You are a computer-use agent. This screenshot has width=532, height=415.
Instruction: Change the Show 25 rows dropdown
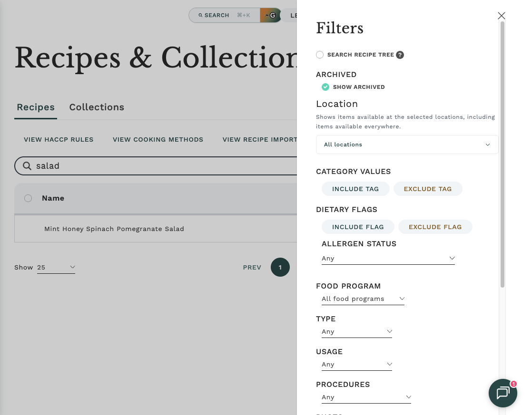(x=56, y=268)
